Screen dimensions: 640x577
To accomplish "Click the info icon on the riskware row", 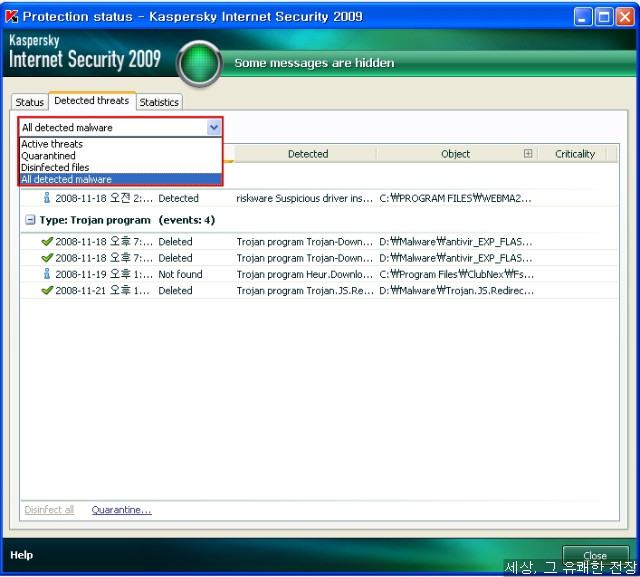I will 47,198.
